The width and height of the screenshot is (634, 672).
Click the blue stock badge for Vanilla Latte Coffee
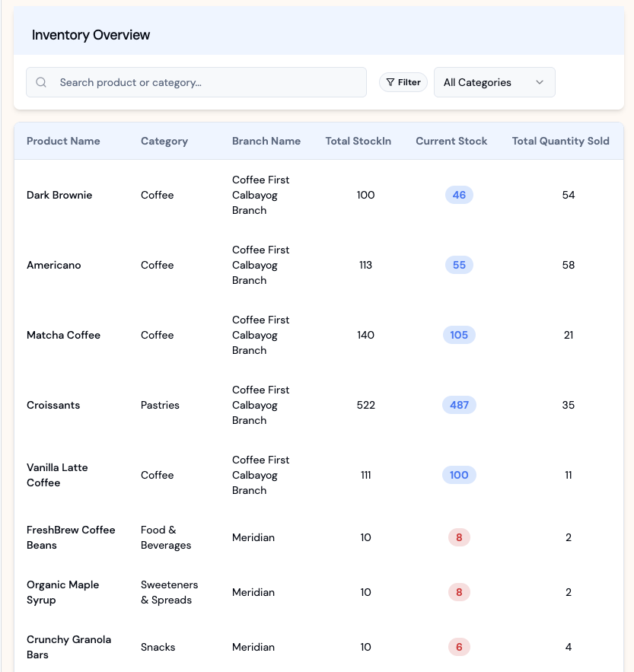tap(459, 475)
